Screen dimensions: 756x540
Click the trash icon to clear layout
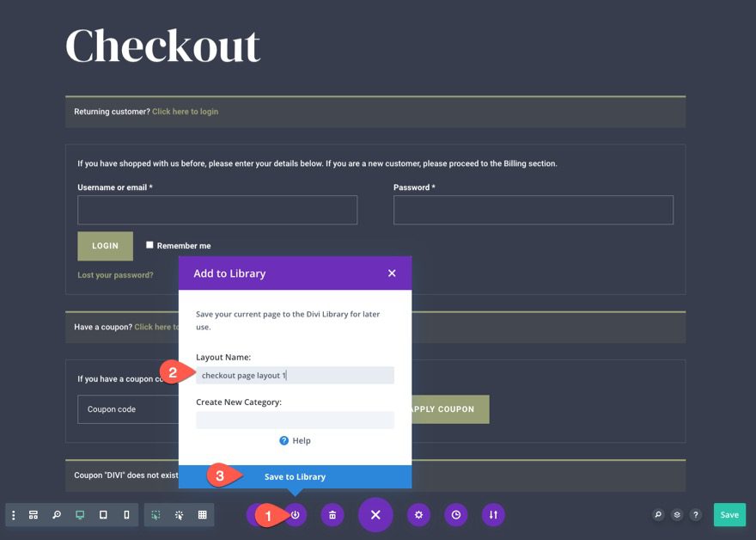point(332,514)
